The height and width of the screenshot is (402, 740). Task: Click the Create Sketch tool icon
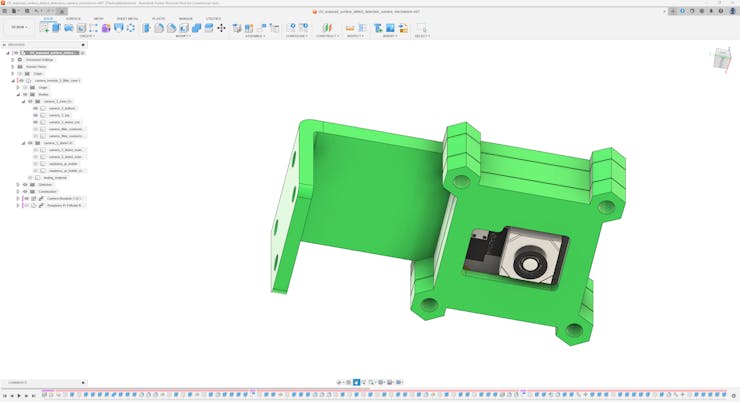(44, 28)
